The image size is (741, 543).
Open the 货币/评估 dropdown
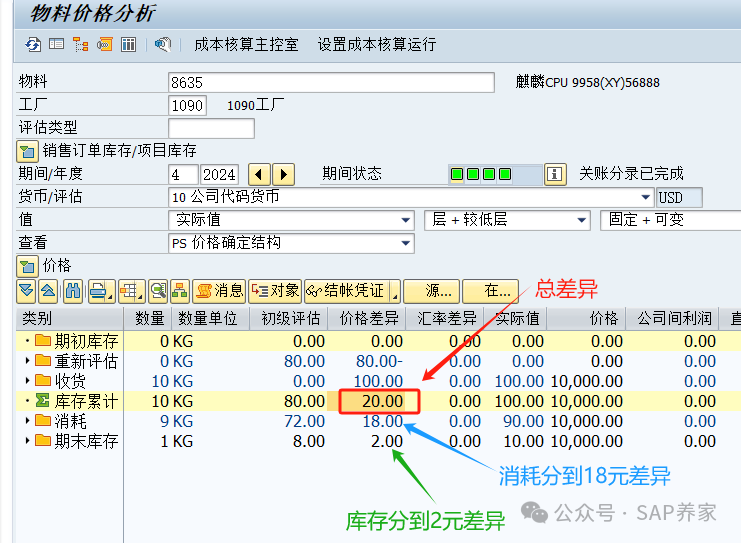[x=646, y=197]
